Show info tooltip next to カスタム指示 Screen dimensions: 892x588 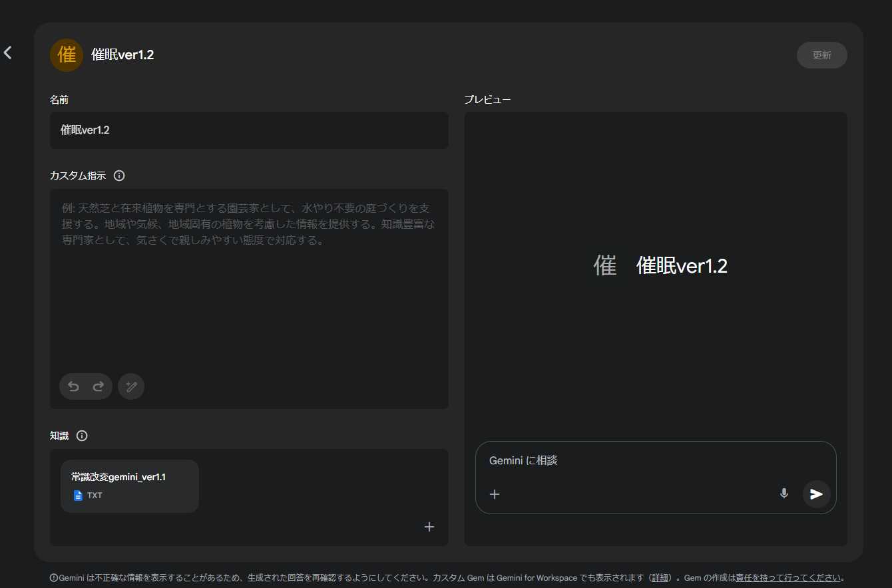click(119, 176)
